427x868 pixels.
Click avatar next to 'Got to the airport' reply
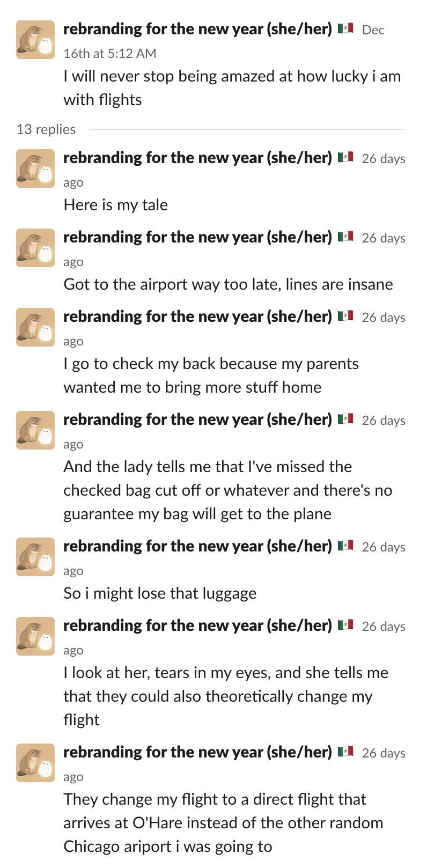[x=35, y=248]
